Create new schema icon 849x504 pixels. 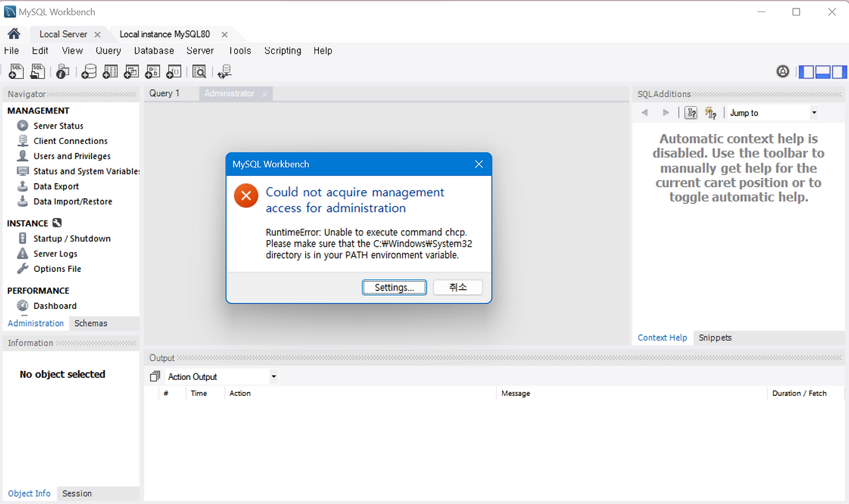[88, 72]
